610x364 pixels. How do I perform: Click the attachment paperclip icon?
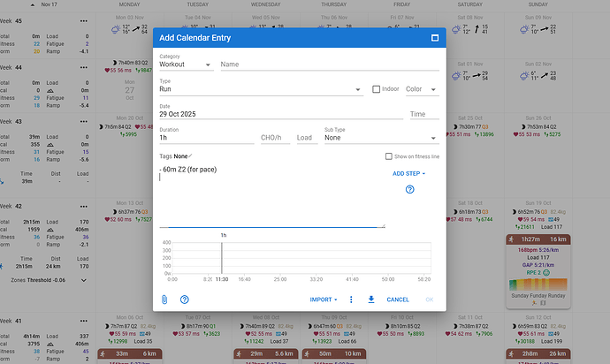point(164,300)
